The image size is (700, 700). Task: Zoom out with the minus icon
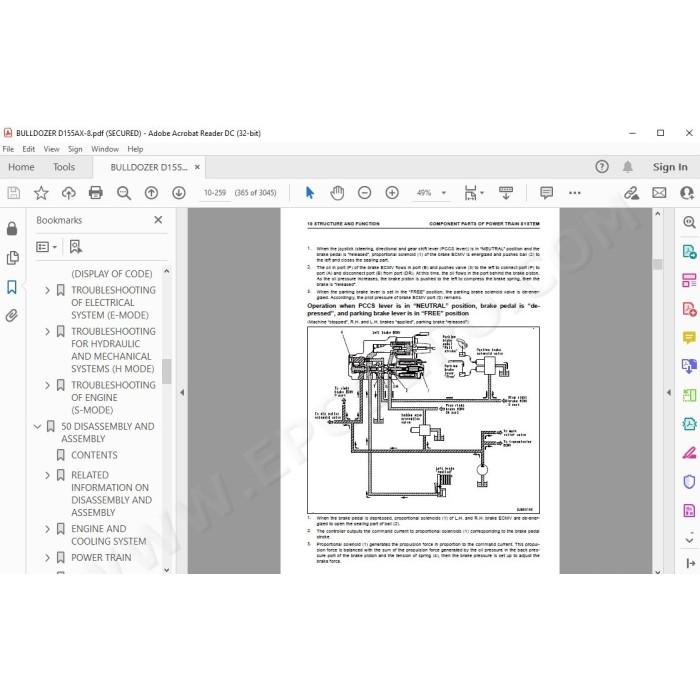click(x=364, y=193)
